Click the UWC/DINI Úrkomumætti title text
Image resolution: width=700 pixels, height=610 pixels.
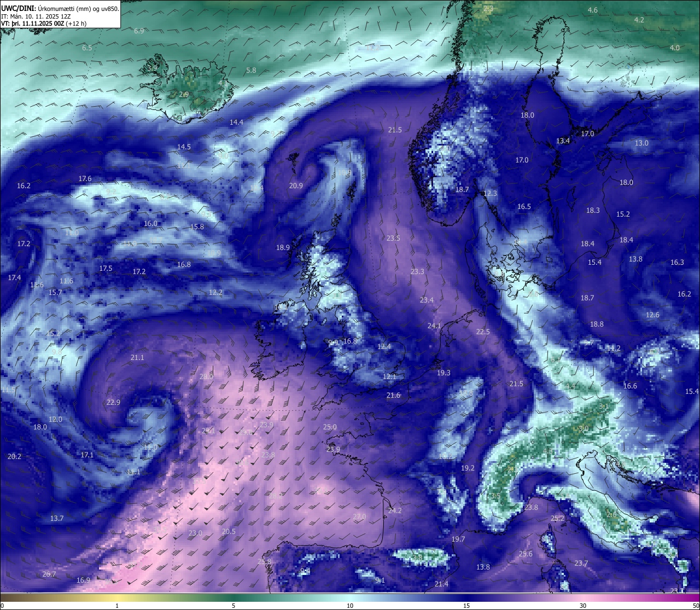[x=60, y=9]
